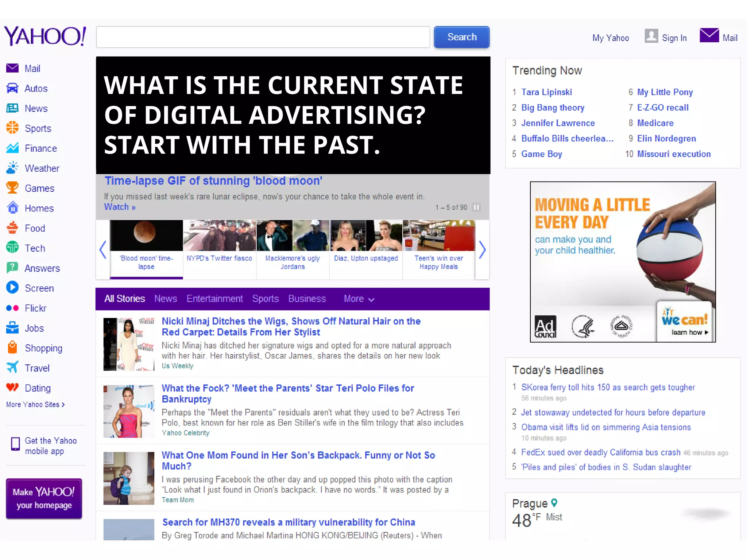Viewport: 747px width, 560px height.
Task: Open trending topic E-Z-GO recall
Action: 663,108
